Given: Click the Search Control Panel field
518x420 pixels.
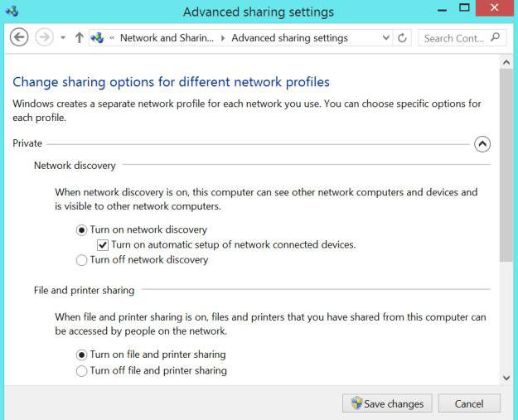Looking at the screenshot, I should point(462,38).
